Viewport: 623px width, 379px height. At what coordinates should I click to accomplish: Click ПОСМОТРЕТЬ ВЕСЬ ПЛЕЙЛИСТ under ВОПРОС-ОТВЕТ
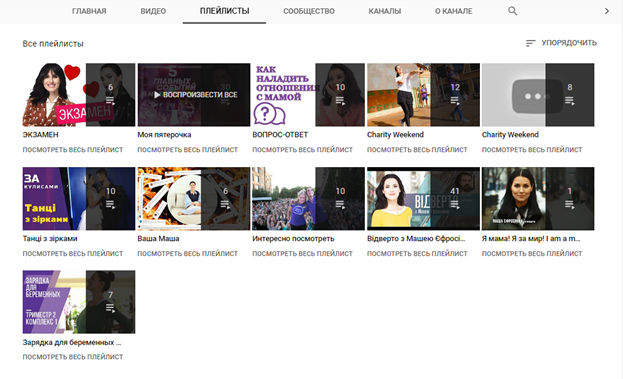[302, 150]
